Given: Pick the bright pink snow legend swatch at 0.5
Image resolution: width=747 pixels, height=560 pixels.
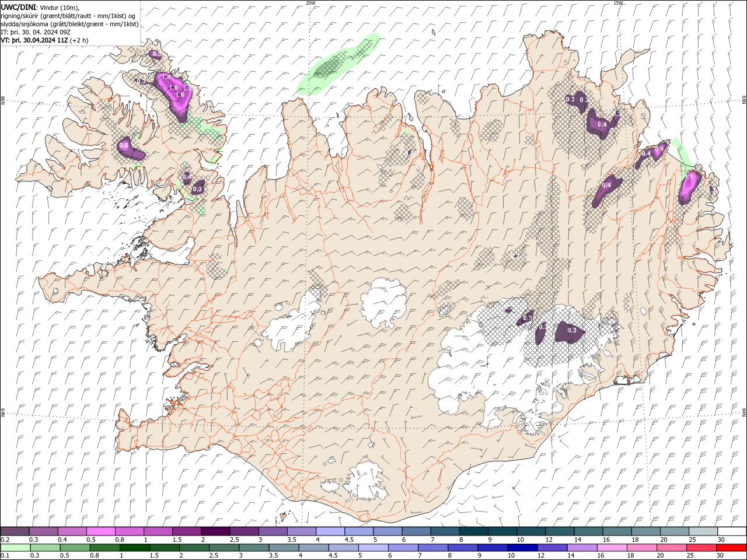Looking at the screenshot, I should point(100,531).
